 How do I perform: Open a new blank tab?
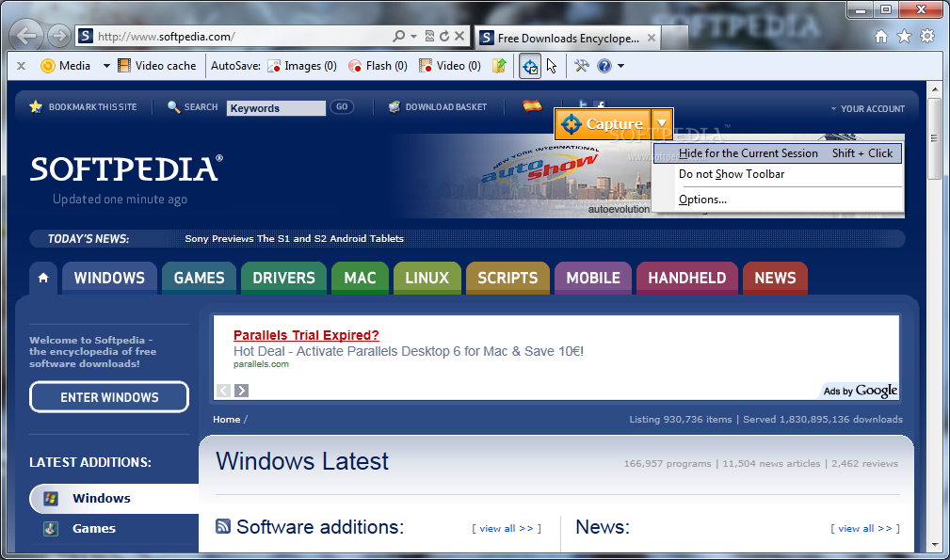[675, 39]
